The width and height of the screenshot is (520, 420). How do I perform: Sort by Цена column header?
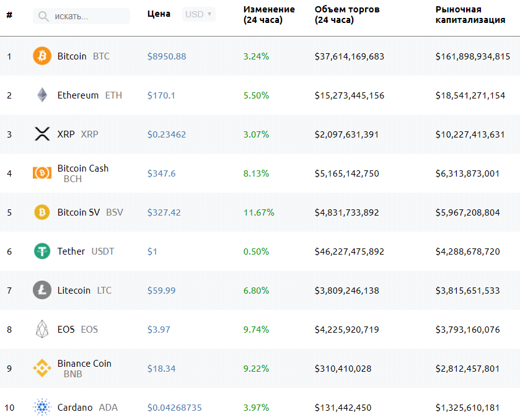click(159, 14)
